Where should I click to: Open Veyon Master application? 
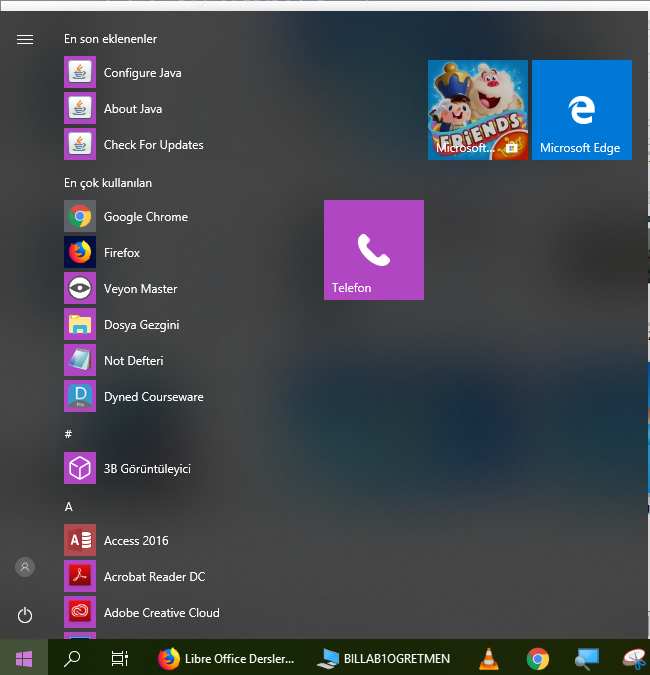(x=140, y=289)
